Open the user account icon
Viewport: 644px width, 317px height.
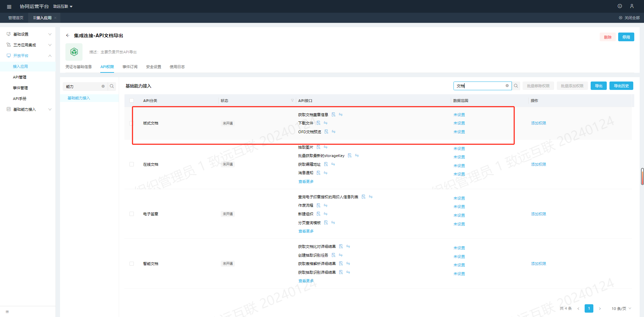pos(632,6)
